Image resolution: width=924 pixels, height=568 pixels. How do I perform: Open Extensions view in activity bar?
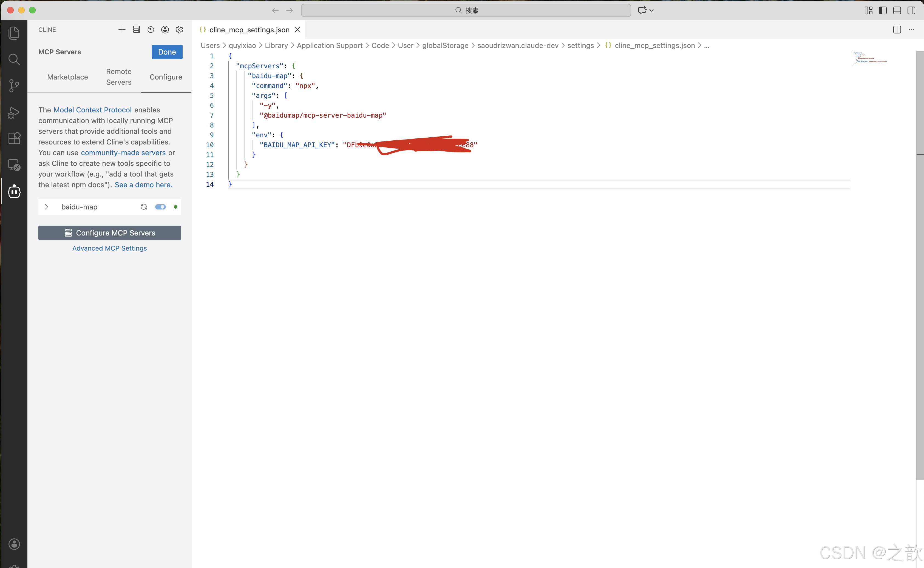14,138
